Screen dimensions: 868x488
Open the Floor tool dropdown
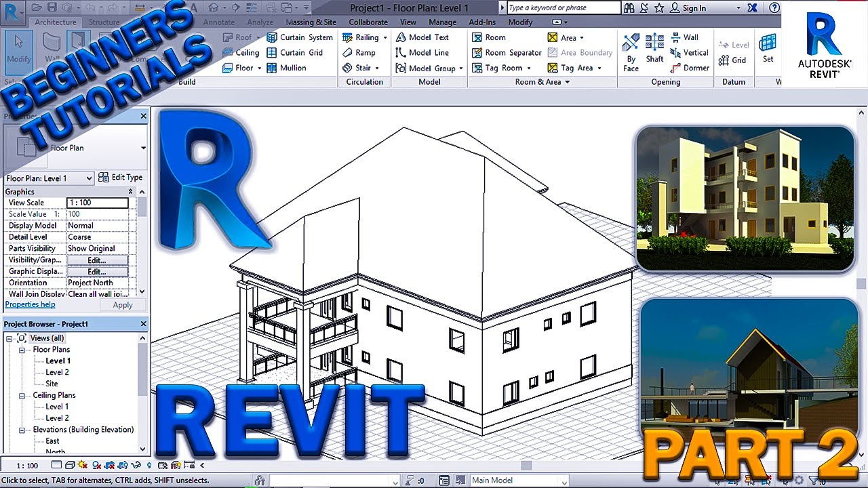(x=259, y=68)
